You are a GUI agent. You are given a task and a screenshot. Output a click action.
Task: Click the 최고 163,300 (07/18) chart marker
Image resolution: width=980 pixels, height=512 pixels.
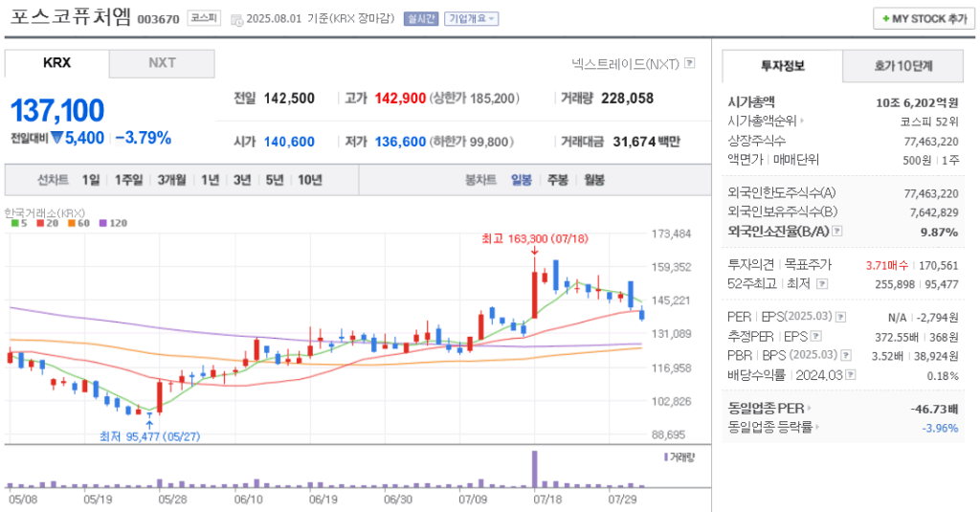pos(535,239)
